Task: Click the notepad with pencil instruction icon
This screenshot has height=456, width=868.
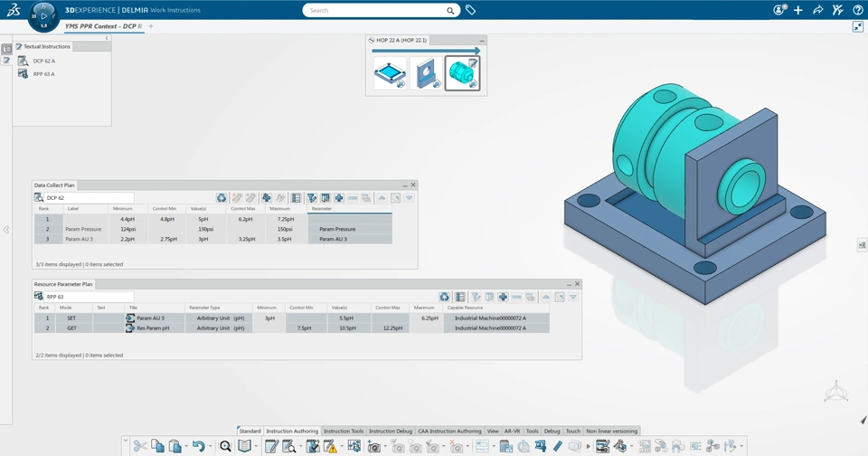Action: tap(271, 446)
